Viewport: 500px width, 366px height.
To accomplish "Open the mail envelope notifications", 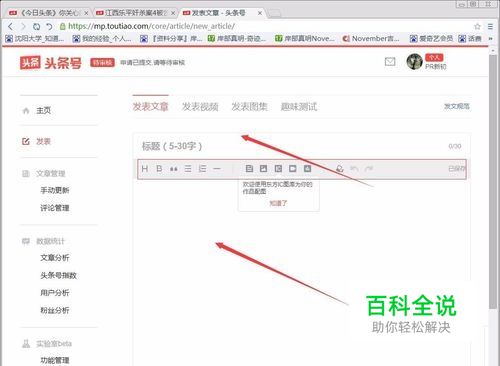I will point(390,62).
